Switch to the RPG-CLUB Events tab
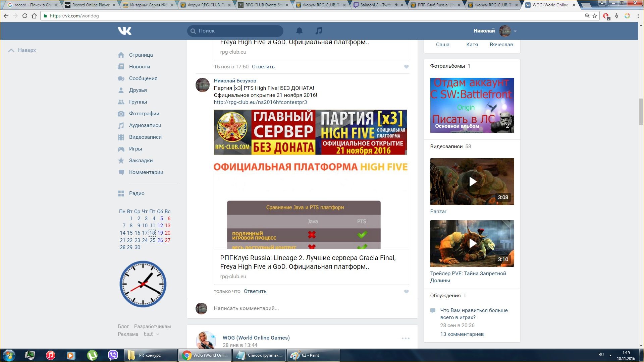The image size is (644, 362). (264, 5)
